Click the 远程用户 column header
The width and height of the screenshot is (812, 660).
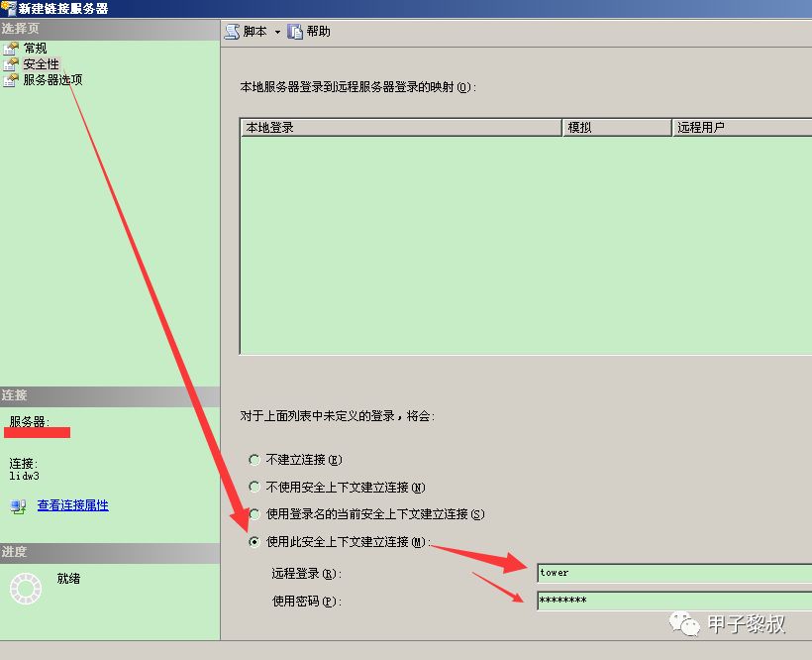tap(742, 128)
